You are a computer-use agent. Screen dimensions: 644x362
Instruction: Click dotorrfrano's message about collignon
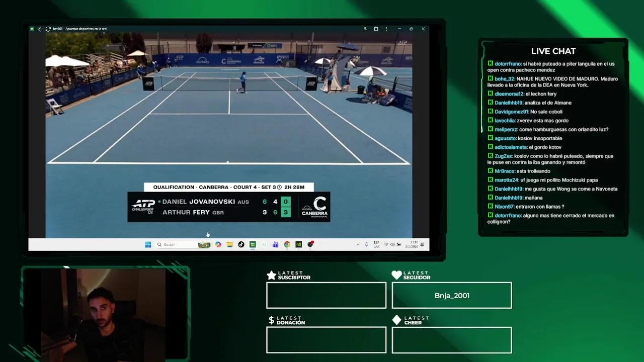pyautogui.click(x=551, y=219)
